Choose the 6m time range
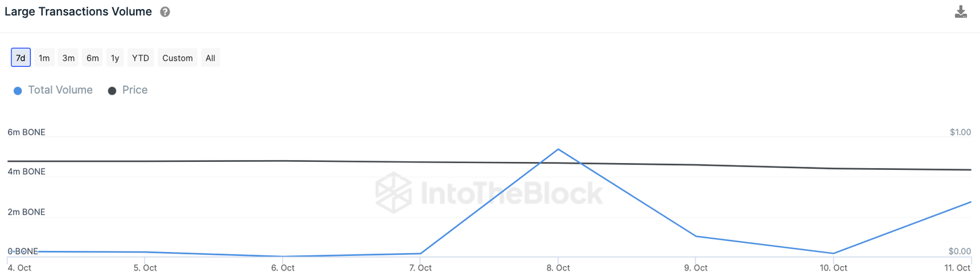980x276 pixels. [92, 58]
